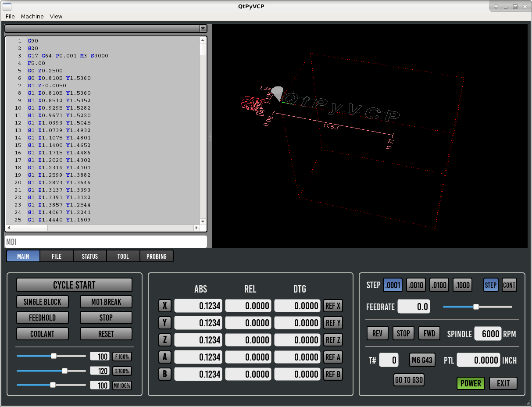The height and width of the screenshot is (407, 532).
Task: Set jog step to .0100
Action: tap(439, 285)
